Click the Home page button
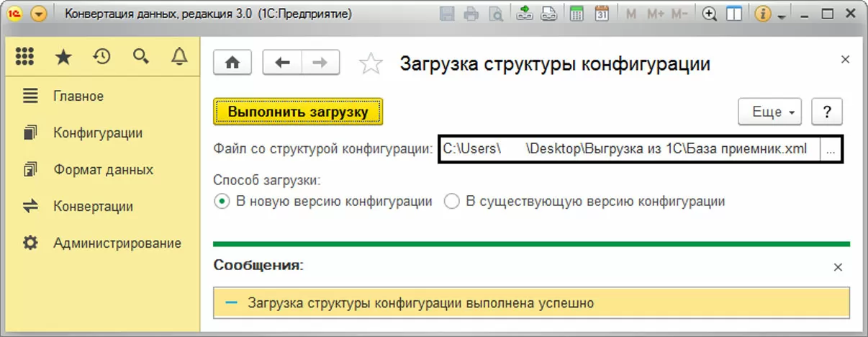 (x=232, y=63)
